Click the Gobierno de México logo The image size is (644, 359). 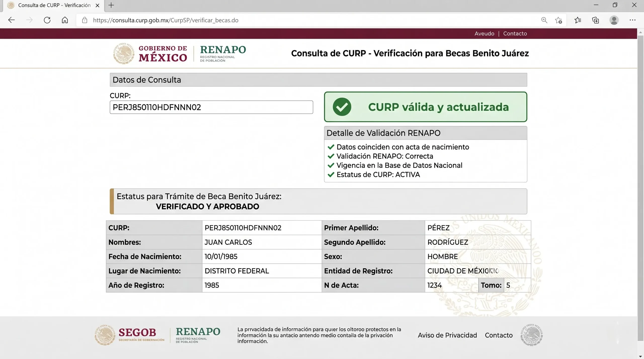tap(150, 54)
